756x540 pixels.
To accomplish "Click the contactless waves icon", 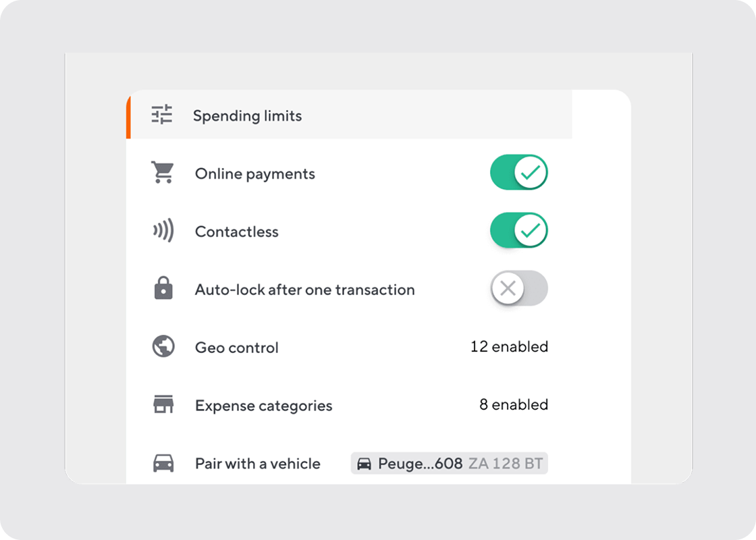I will coord(163,232).
